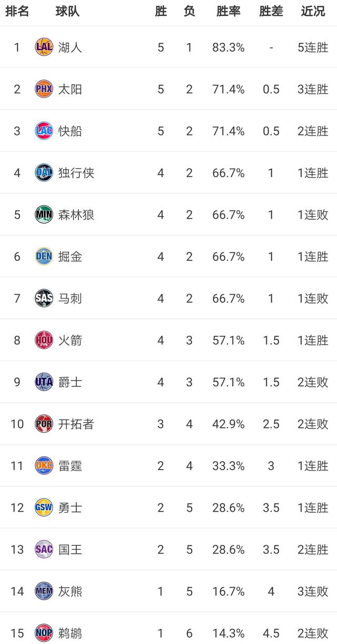The image size is (337, 644).
Task: Select the 排名 column header
Action: (x=17, y=11)
